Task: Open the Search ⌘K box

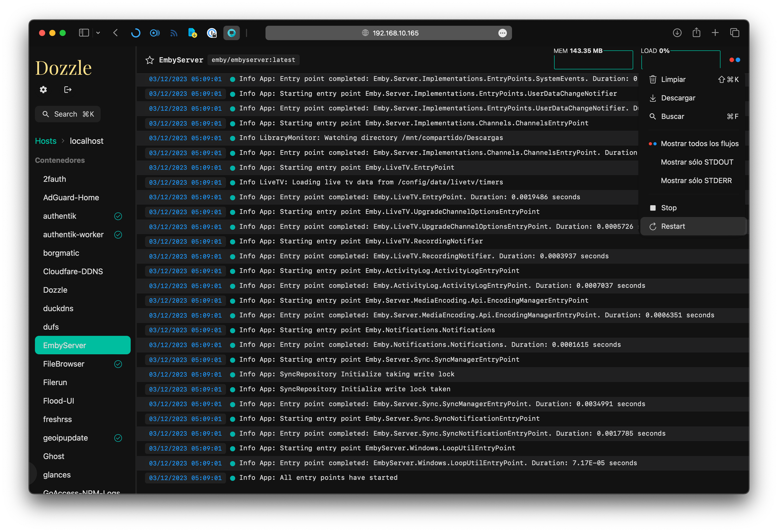Action: coord(68,114)
